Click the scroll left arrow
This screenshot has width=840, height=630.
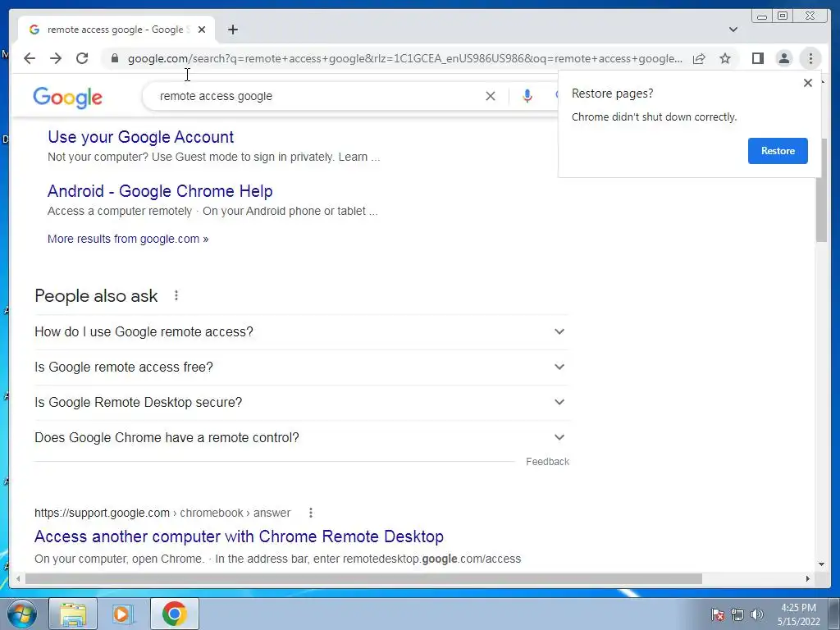[18, 578]
